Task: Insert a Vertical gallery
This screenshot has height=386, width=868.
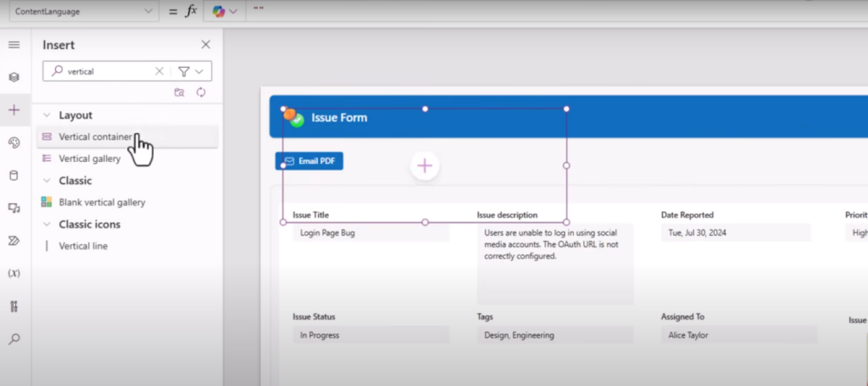Action: click(x=127, y=159)
